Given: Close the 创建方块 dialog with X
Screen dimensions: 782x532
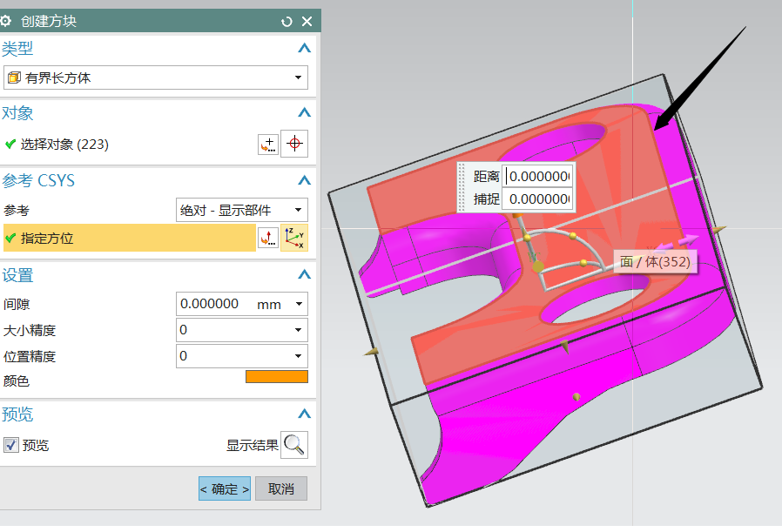Looking at the screenshot, I should click(307, 21).
